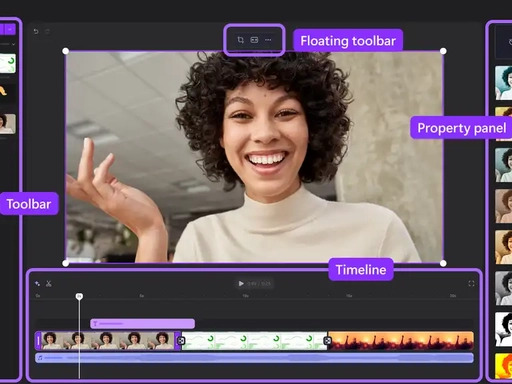Viewport: 512px width, 384px height.
Task: Click the top-right resize handle of preview
Action: tap(443, 51)
